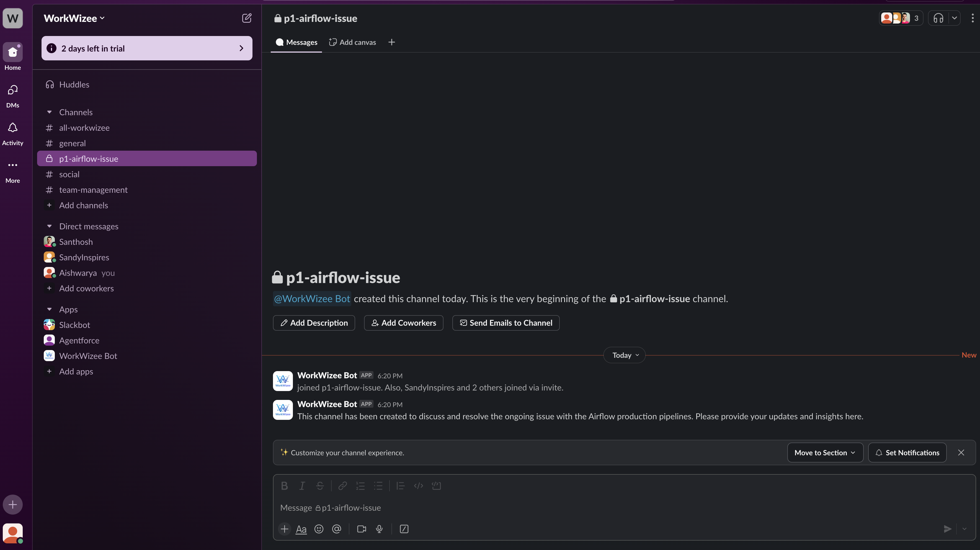Image resolution: width=980 pixels, height=550 pixels.
Task: Collapse the Channels section
Action: pyautogui.click(x=49, y=112)
